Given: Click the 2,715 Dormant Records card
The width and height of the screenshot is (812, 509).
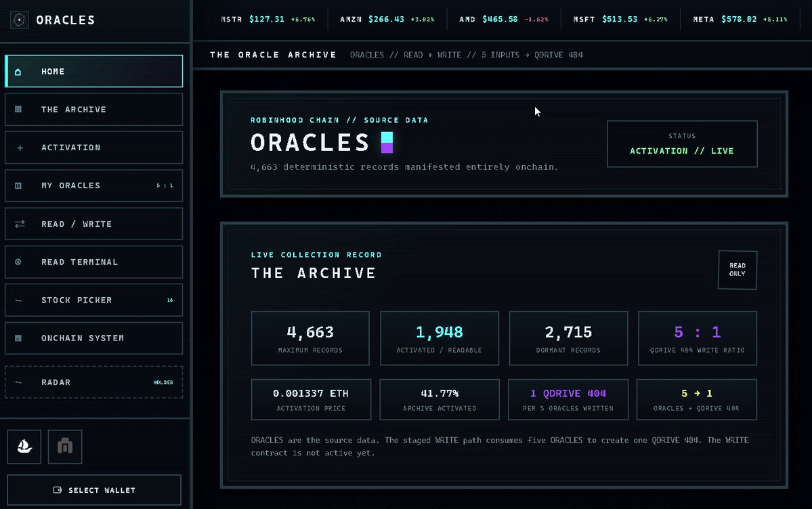Looking at the screenshot, I should click(x=568, y=338).
